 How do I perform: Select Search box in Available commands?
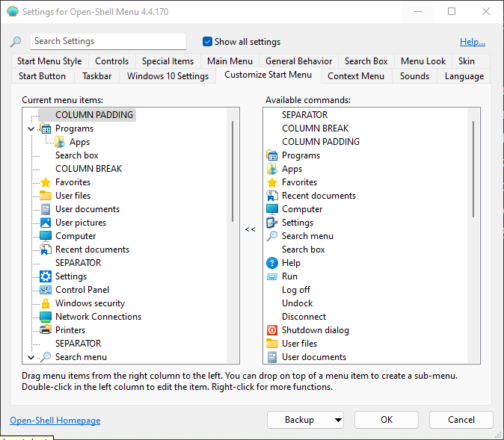pyautogui.click(x=303, y=250)
